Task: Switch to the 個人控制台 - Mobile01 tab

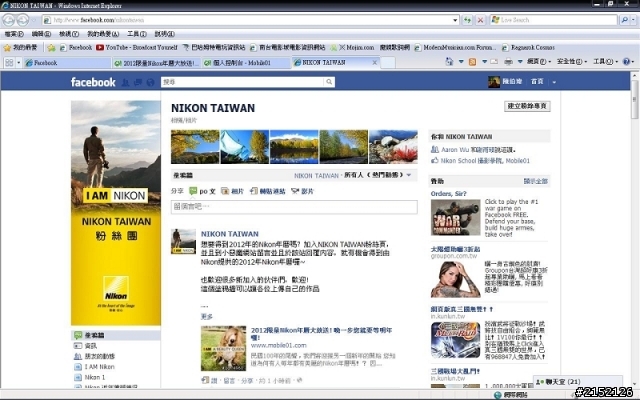Action: [x=246, y=62]
